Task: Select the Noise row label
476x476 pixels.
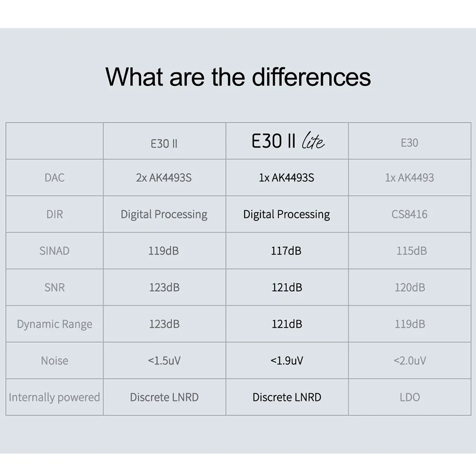Action: [x=54, y=361]
